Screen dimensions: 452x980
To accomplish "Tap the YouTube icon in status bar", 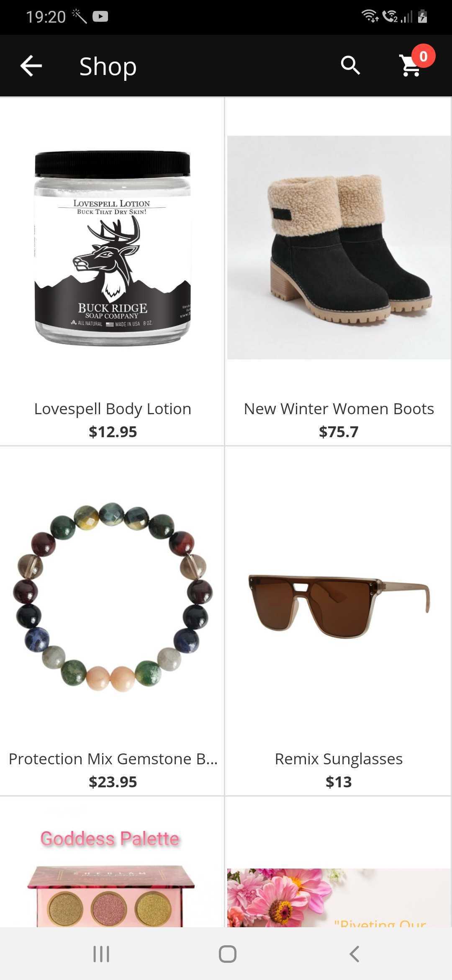I will click(x=100, y=16).
